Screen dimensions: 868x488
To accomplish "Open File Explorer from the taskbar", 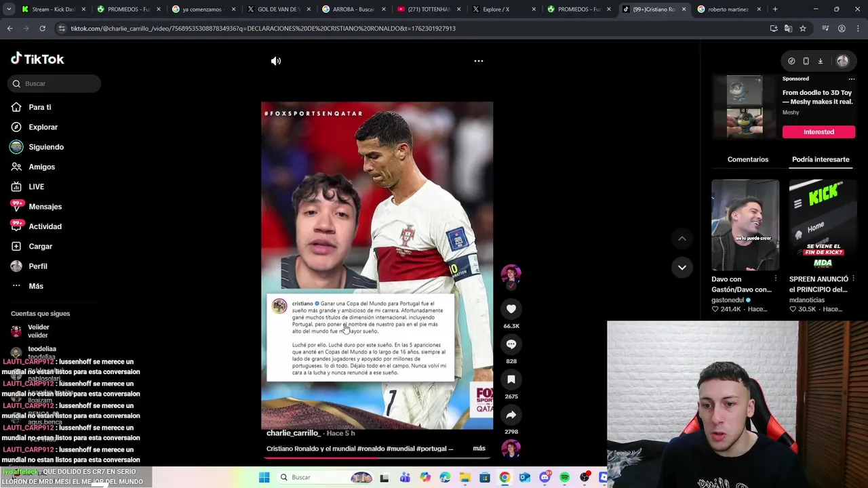I will click(465, 477).
